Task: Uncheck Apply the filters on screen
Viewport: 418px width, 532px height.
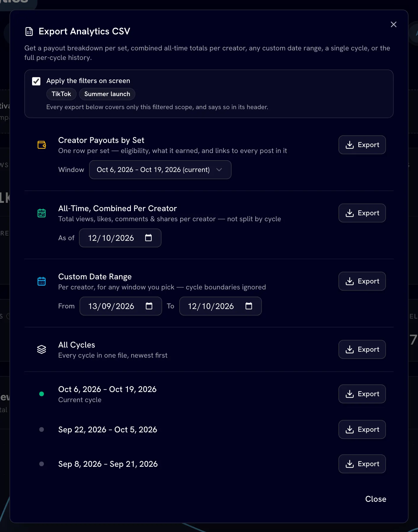Action: 36,81
